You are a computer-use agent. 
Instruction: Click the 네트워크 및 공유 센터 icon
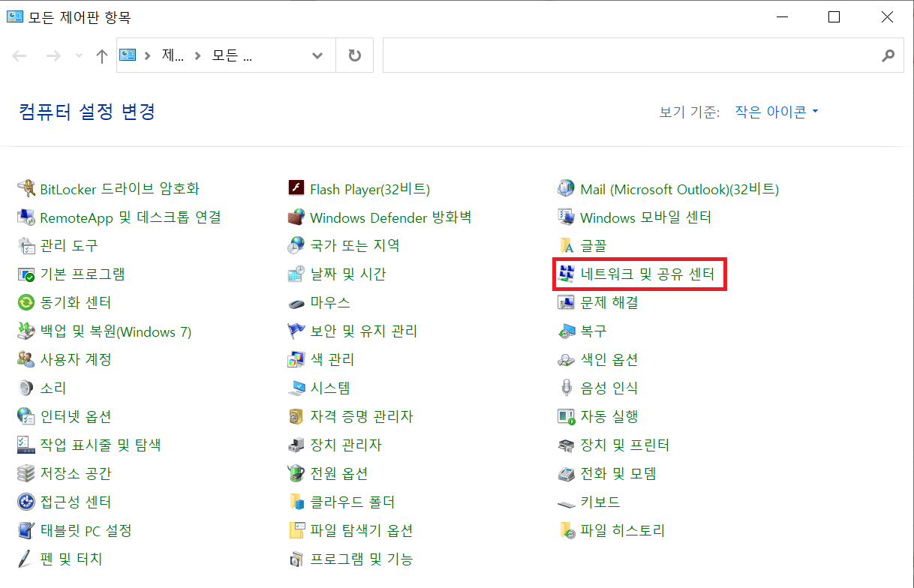[x=567, y=274]
